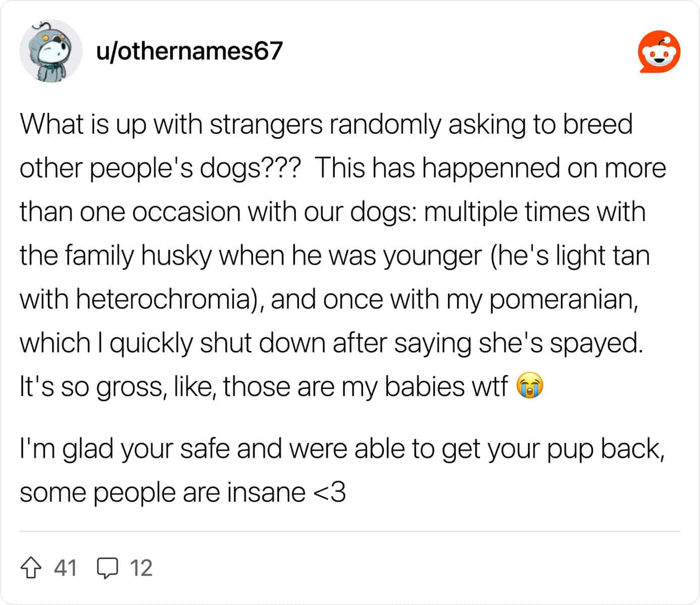Click the "<3" heart text
The image size is (700, 605).
[x=329, y=493]
